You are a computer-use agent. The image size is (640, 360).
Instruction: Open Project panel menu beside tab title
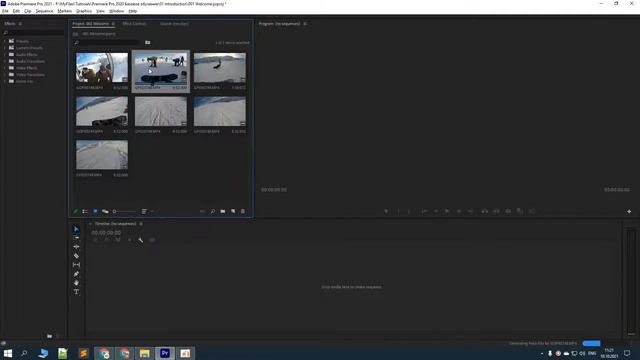coord(113,24)
